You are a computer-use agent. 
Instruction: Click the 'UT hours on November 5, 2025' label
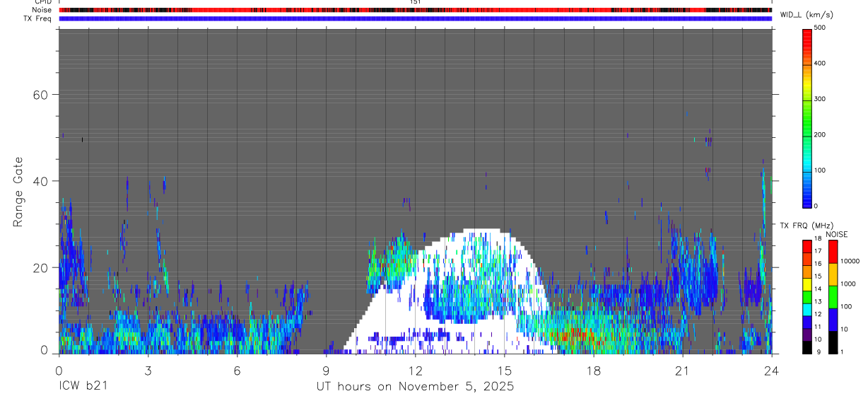(414, 387)
